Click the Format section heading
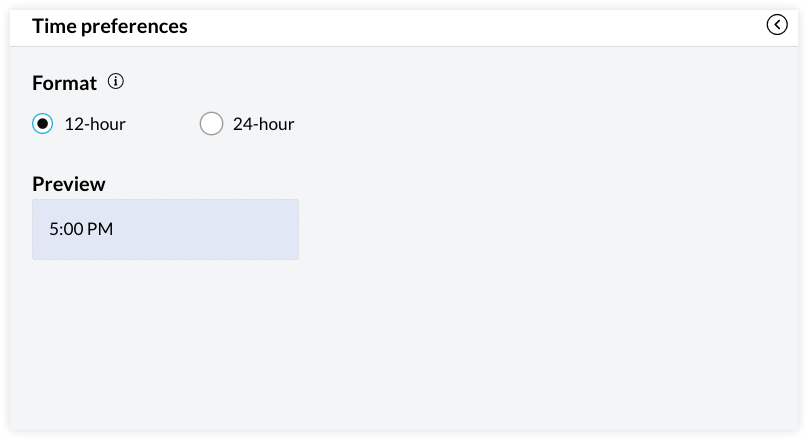 point(64,83)
